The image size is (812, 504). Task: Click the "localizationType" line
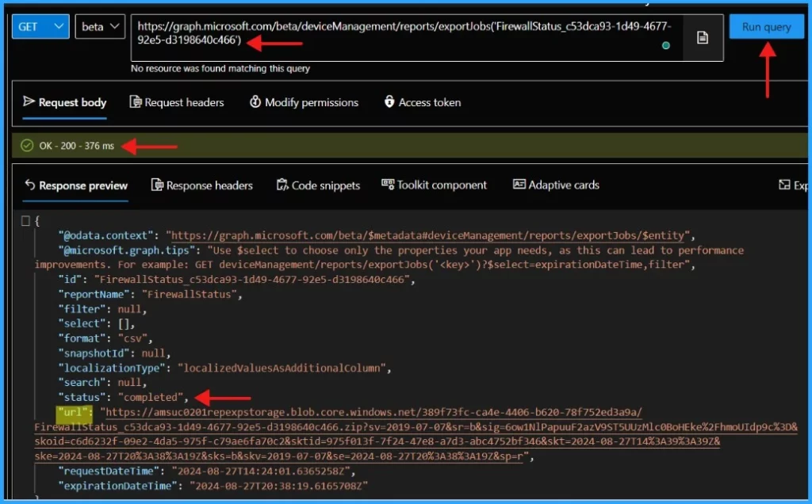coord(224,368)
